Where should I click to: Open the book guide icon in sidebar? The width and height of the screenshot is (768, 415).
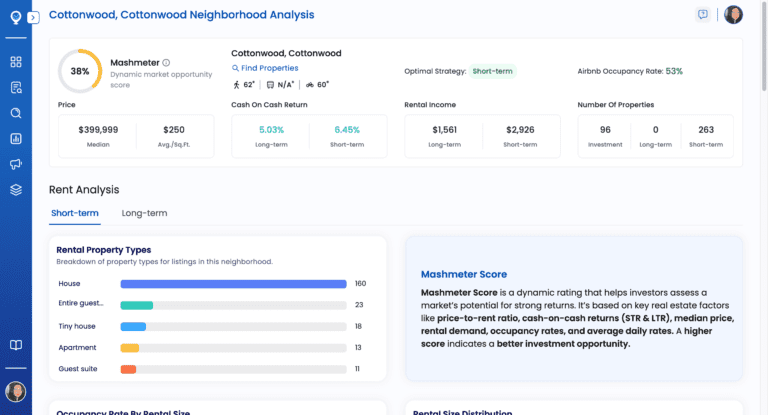15,345
